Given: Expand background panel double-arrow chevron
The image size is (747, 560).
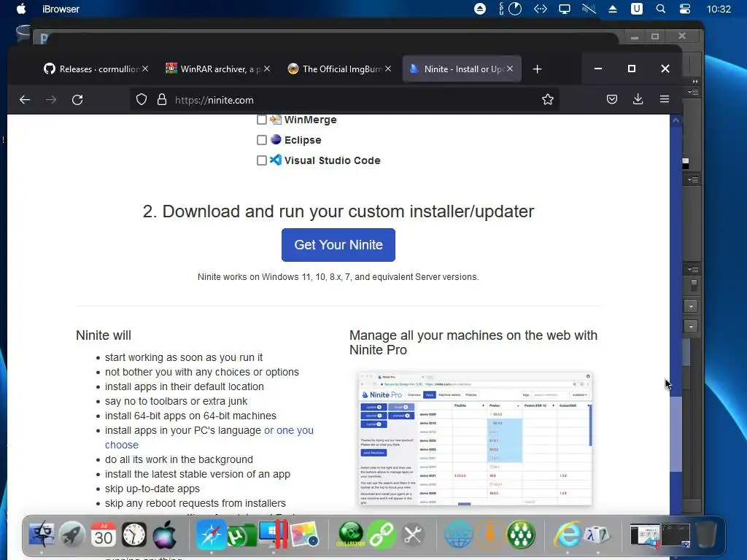Looking at the screenshot, I should (x=695, y=82).
